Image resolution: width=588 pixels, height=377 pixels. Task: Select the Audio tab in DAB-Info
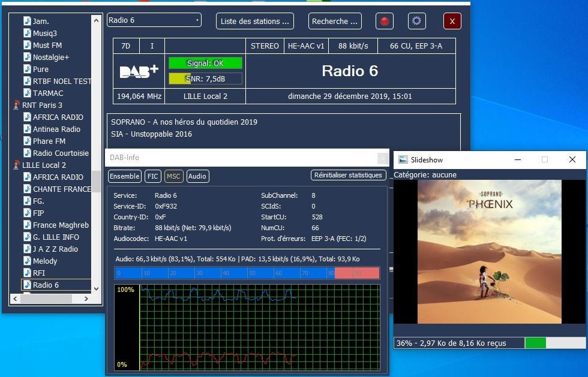[x=197, y=176]
